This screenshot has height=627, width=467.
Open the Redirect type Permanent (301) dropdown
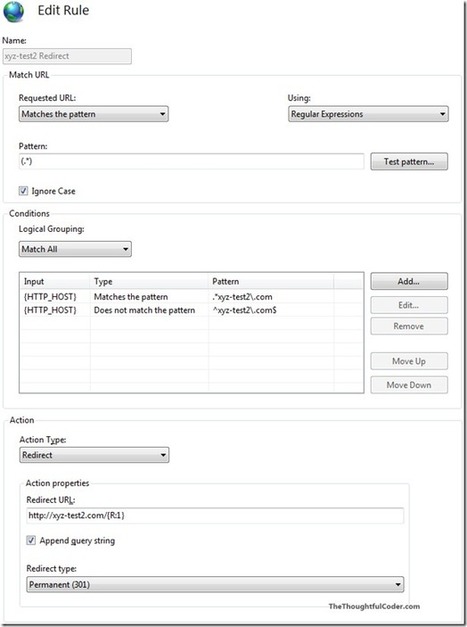(215, 584)
